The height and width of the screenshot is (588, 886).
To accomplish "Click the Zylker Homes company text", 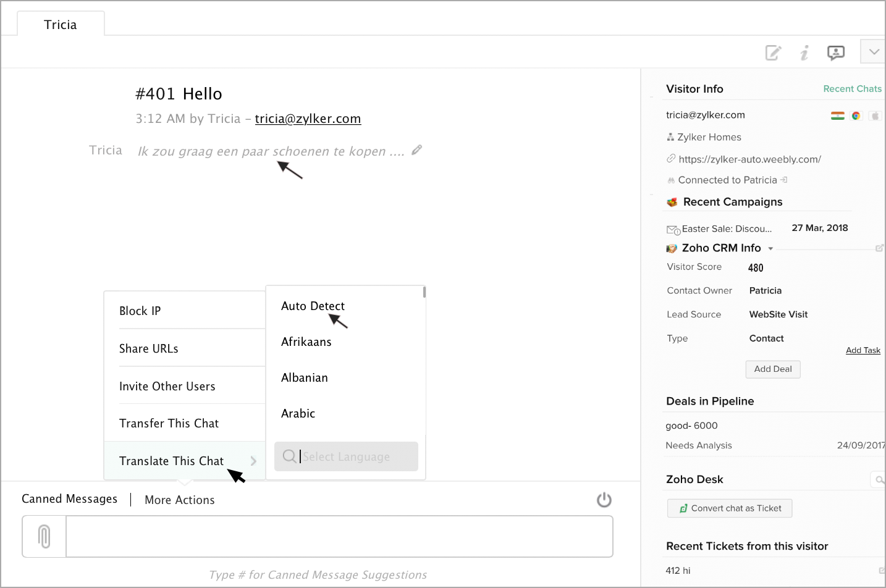I will click(x=709, y=137).
